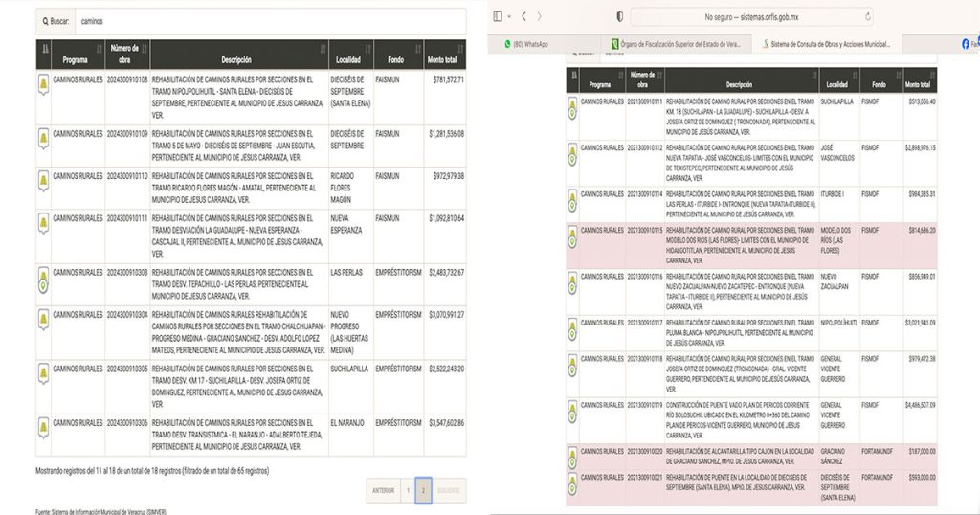Sort left table by Número de obra
Image resolution: width=980 pixels, height=515 pixels.
click(127, 55)
